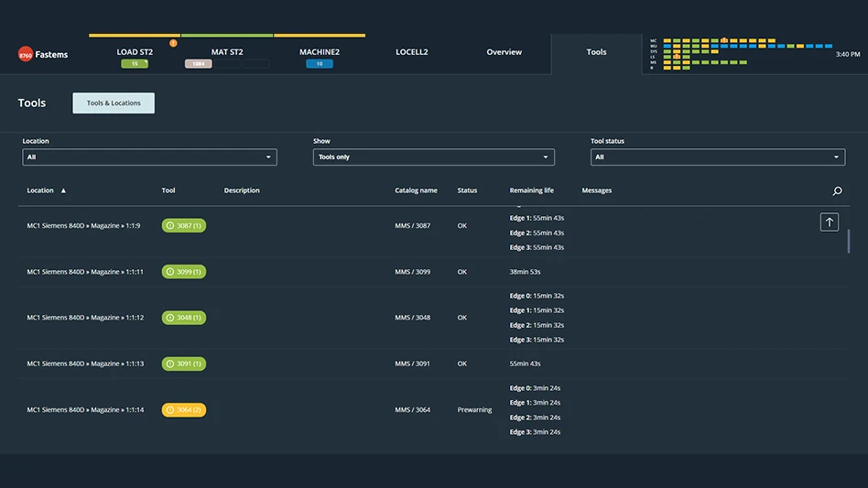
Task: Switch to the Overview tab
Action: click(x=504, y=52)
